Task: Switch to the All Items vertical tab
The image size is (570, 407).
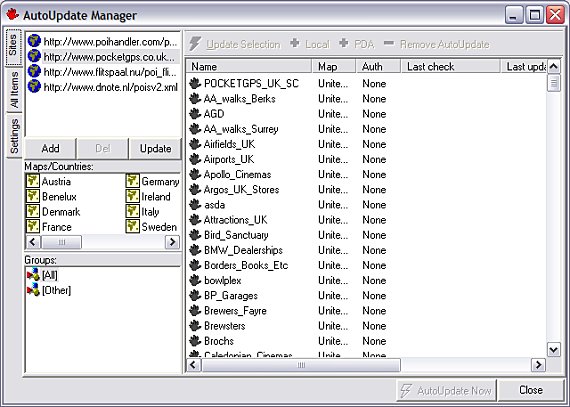Action: tap(14, 90)
